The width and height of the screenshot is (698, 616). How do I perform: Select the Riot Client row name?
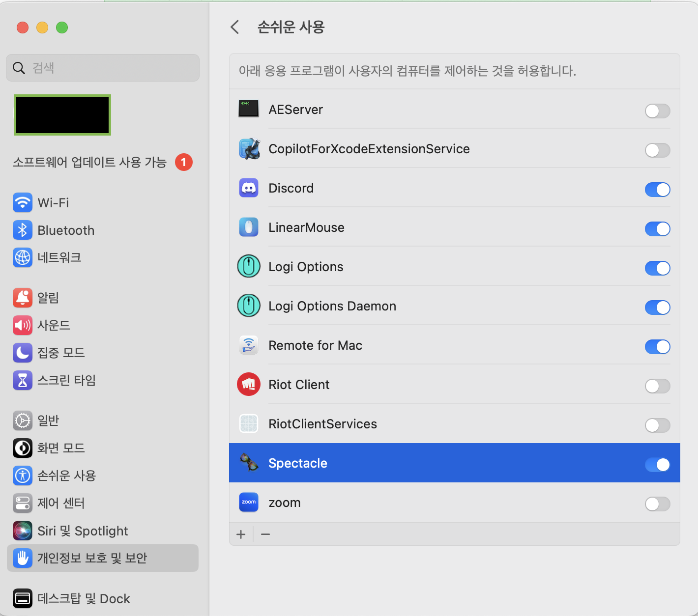[299, 385]
